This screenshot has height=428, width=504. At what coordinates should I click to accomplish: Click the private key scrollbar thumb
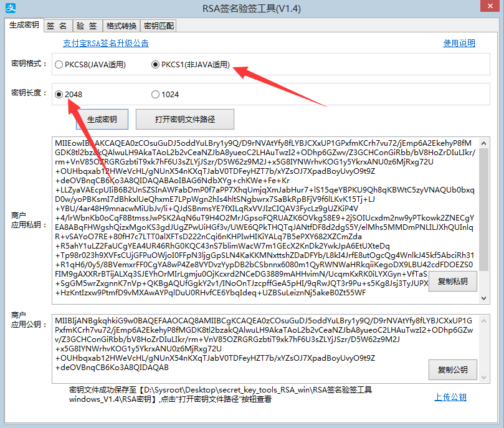tap(483, 209)
